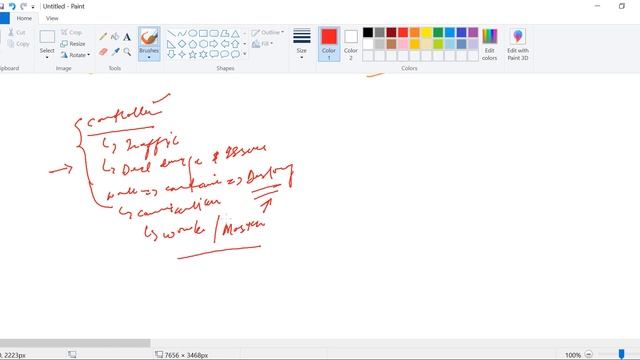Choose the Oval shape
The image size is (640, 360).
193,33
